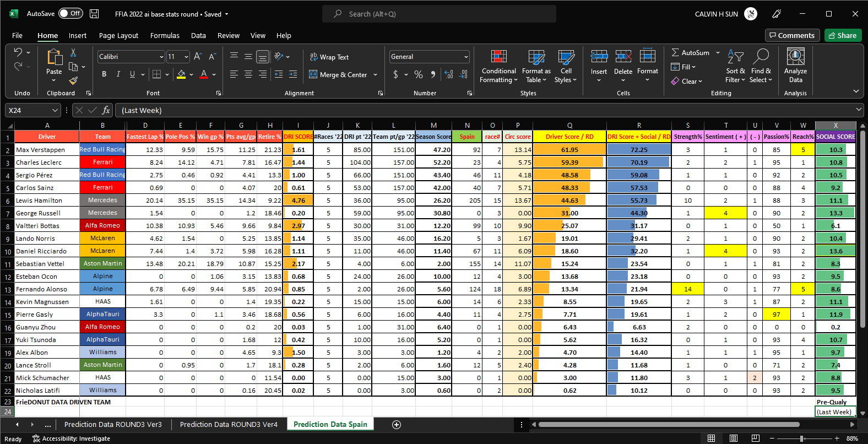Switch to Page Break Preview icon
The height and width of the screenshot is (444, 868).
pos(756,438)
